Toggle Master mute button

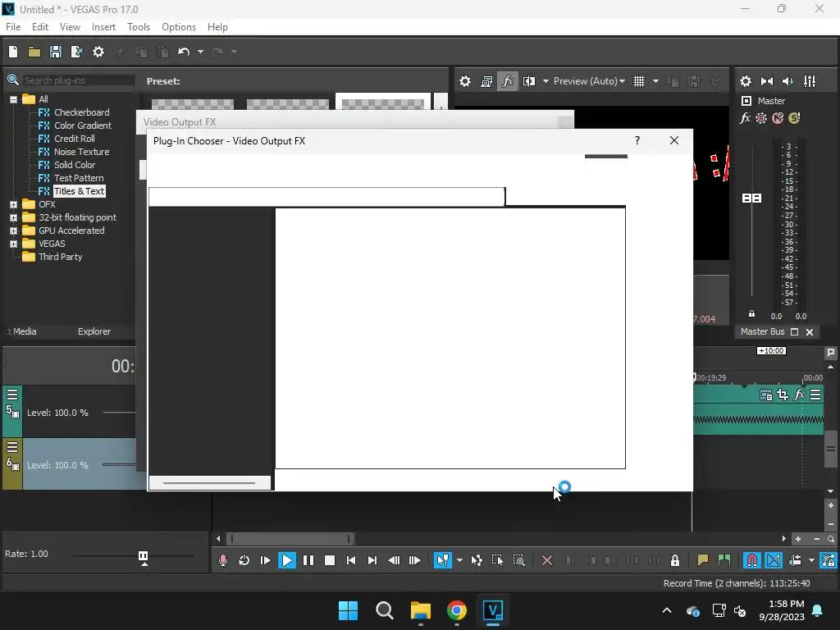tap(778, 118)
